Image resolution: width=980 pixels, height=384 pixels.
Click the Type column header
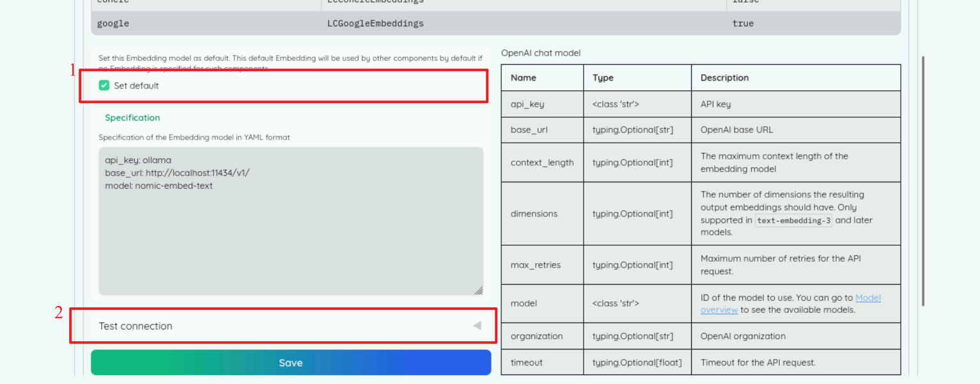637,77
